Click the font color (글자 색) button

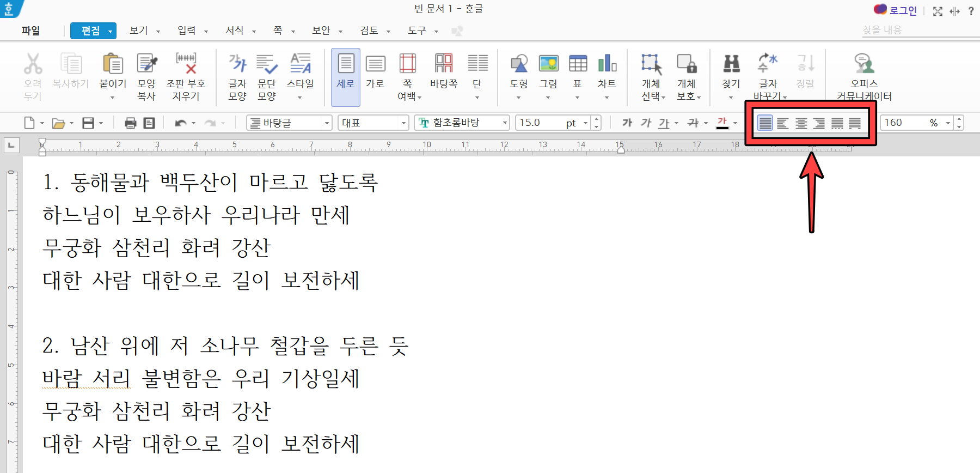722,123
